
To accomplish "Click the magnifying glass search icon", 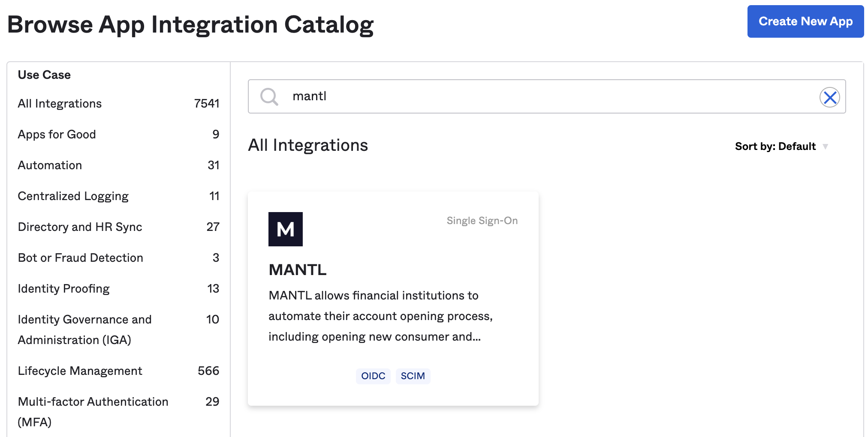I will tap(269, 97).
